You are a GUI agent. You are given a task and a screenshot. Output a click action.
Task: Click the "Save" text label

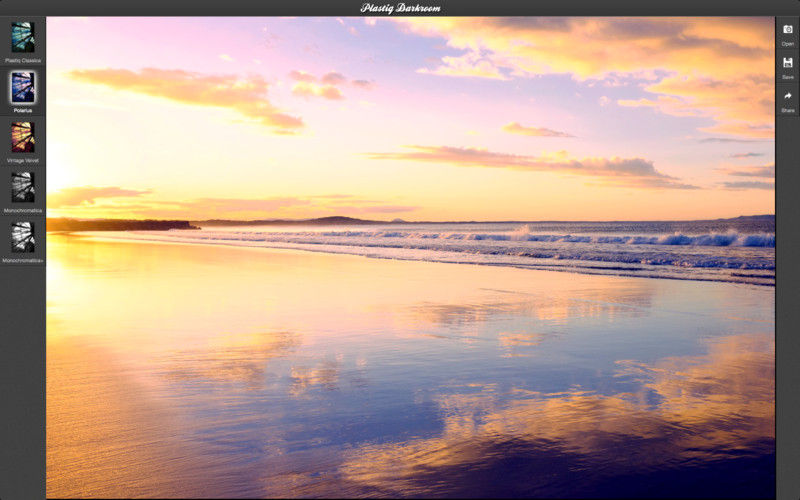787,77
